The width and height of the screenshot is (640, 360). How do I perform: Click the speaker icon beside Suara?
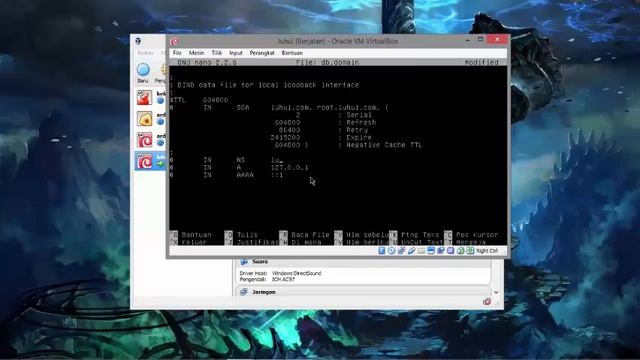pyautogui.click(x=244, y=261)
